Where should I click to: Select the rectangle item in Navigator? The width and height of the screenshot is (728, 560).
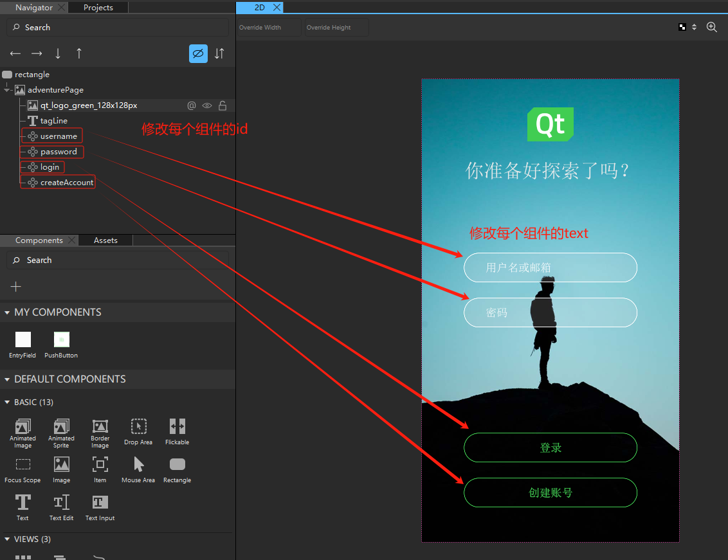(32, 75)
